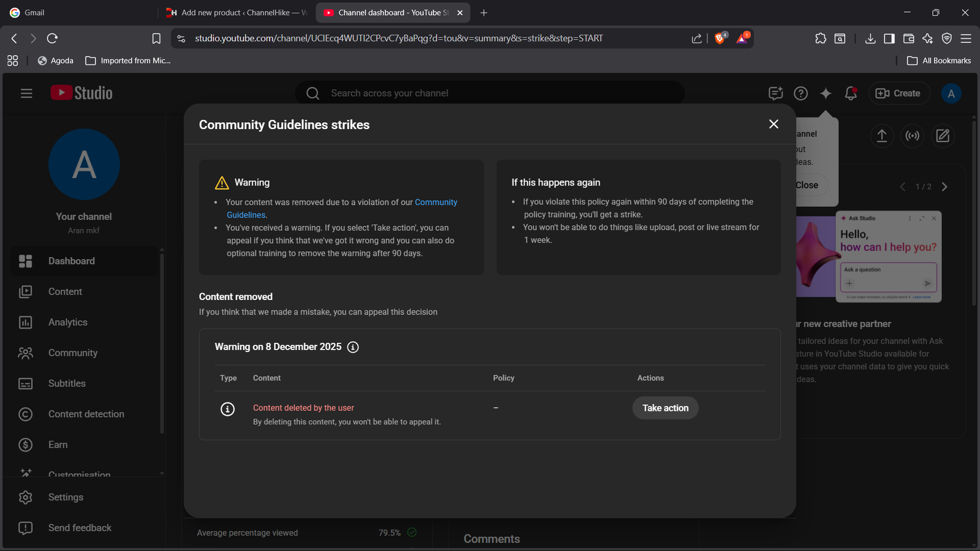The height and width of the screenshot is (551, 980).
Task: Open the Ask Studio sparkle icon
Action: tap(826, 93)
